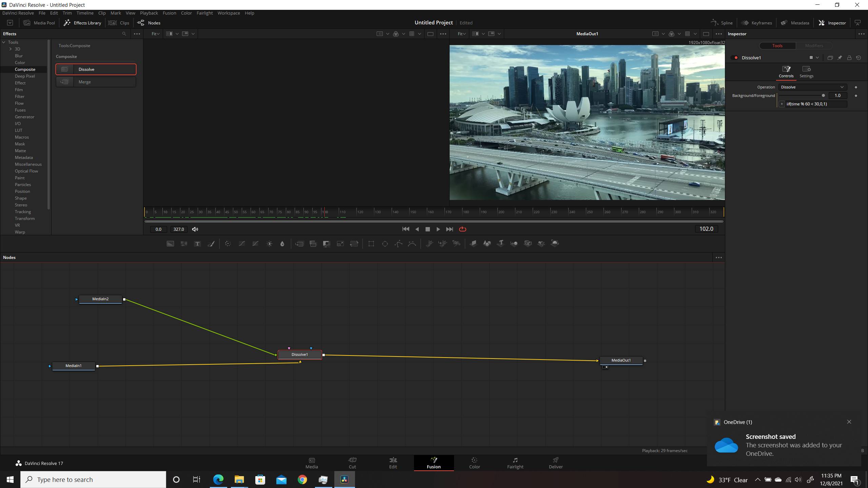Switch to the Fusion workspace tab

click(x=433, y=463)
